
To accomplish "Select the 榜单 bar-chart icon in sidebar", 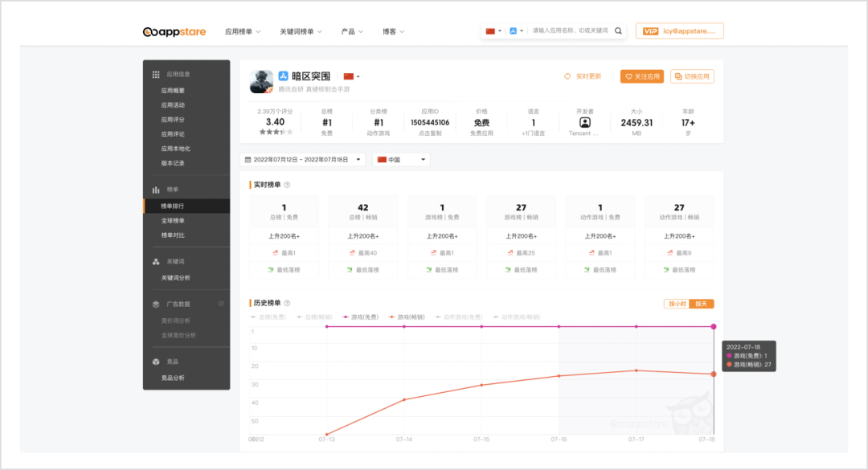I will (x=157, y=188).
